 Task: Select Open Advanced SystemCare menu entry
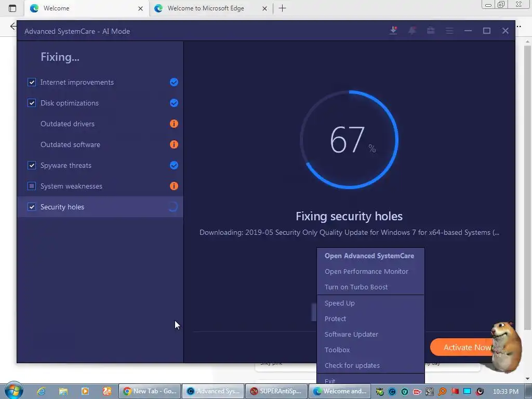click(x=370, y=256)
